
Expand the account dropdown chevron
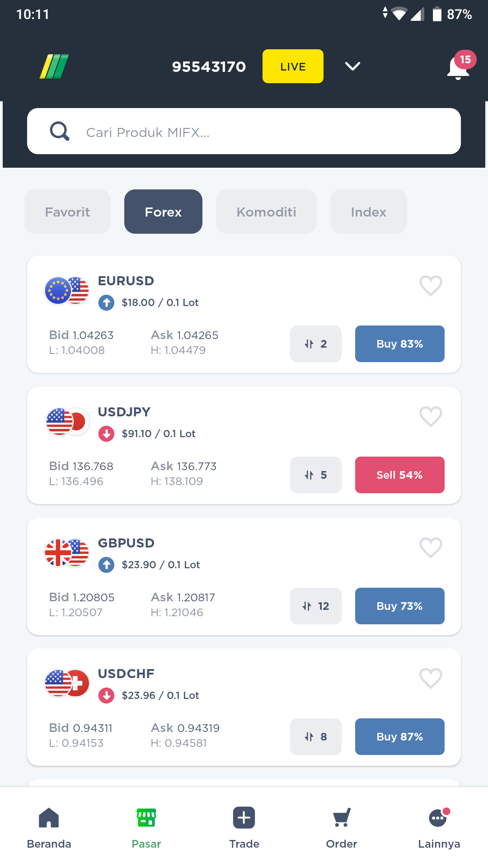click(x=352, y=66)
